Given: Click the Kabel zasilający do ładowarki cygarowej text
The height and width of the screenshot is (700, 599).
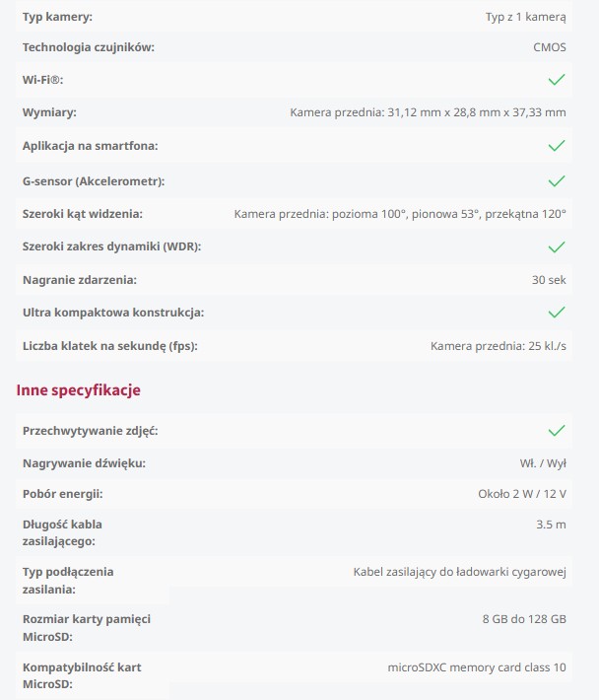Looking at the screenshot, I should click(459, 572).
